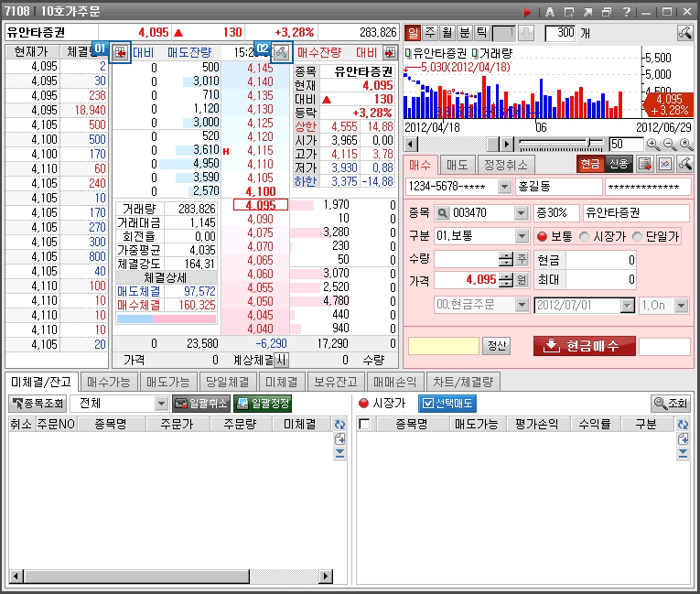Click the quantity spinner next to 수량
The image size is (700, 594).
(506, 259)
